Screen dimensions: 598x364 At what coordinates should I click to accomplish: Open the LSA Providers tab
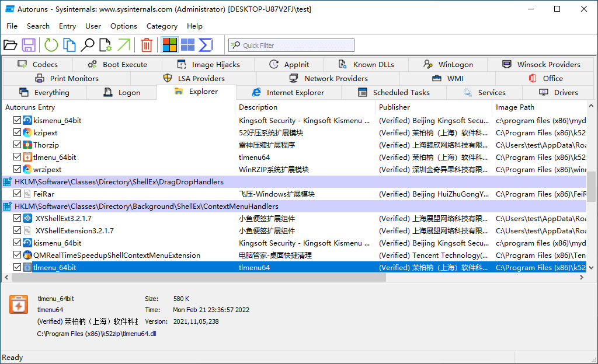(194, 78)
